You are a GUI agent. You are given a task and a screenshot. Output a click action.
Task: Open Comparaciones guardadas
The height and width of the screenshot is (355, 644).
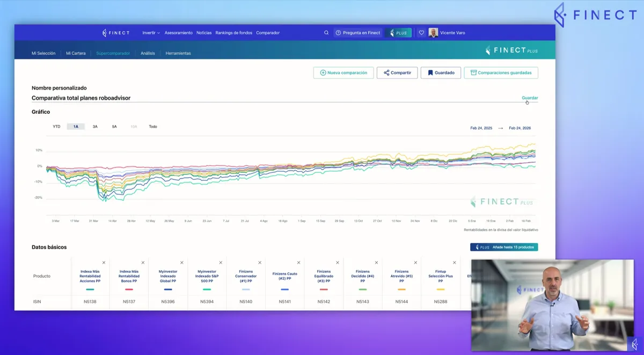[501, 73]
